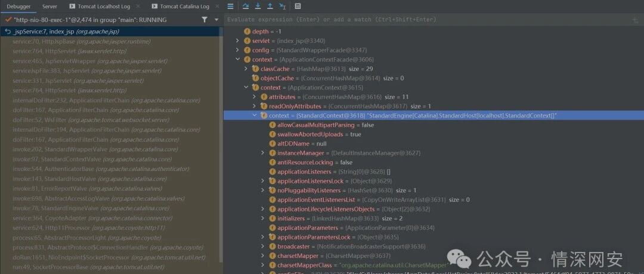Click the Step Out icon

click(x=270, y=6)
